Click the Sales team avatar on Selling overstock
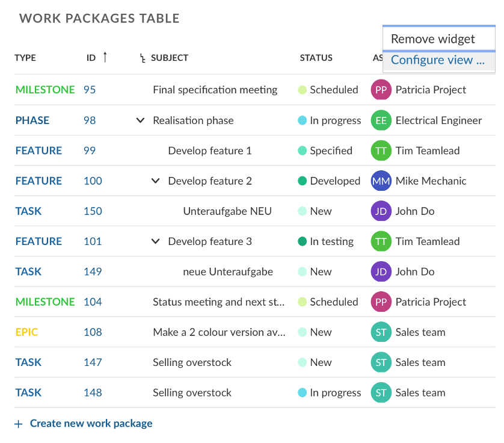The image size is (504, 443). point(380,362)
